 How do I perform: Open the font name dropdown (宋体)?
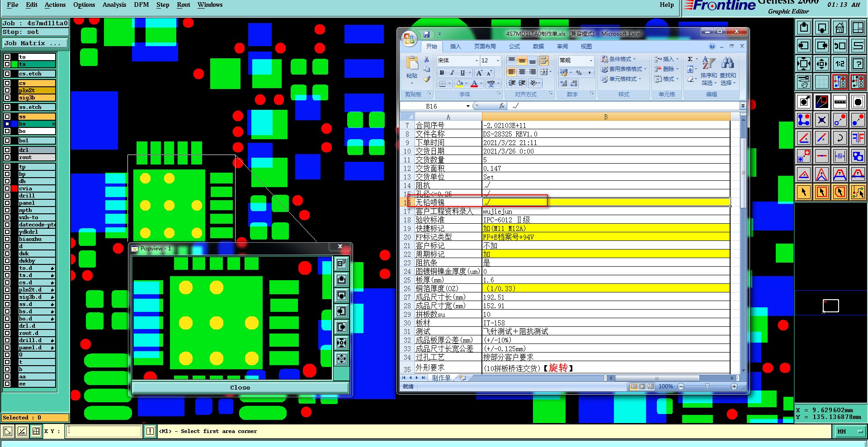pyautogui.click(x=476, y=61)
